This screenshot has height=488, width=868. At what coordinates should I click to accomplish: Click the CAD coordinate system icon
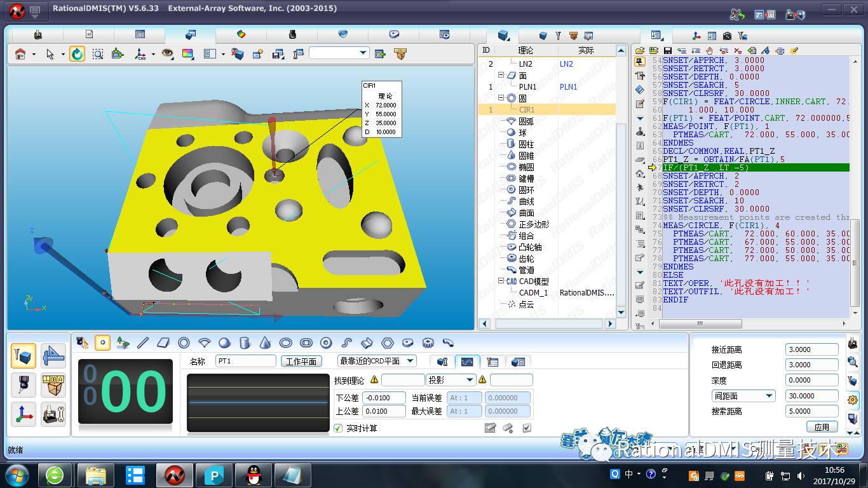coord(140,54)
